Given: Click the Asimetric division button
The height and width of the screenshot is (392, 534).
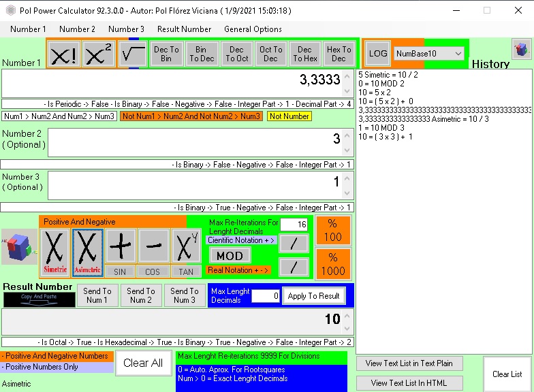Looking at the screenshot, I should click(x=87, y=249).
